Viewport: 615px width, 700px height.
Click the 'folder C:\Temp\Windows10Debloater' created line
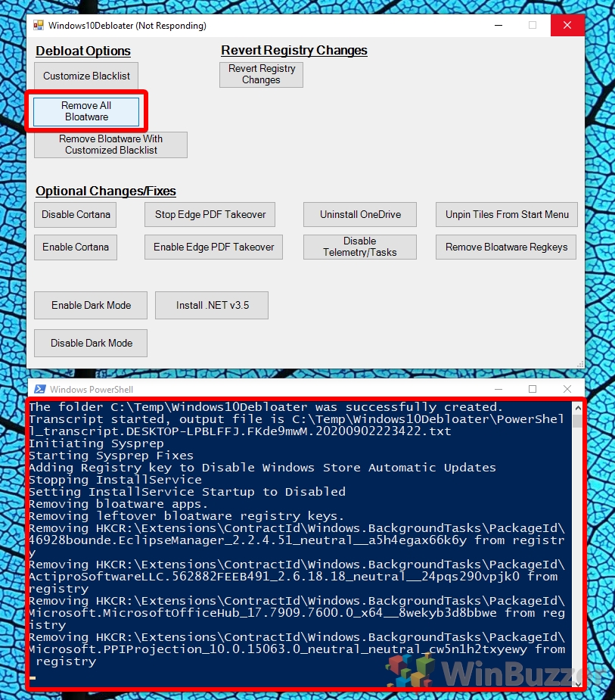point(266,407)
